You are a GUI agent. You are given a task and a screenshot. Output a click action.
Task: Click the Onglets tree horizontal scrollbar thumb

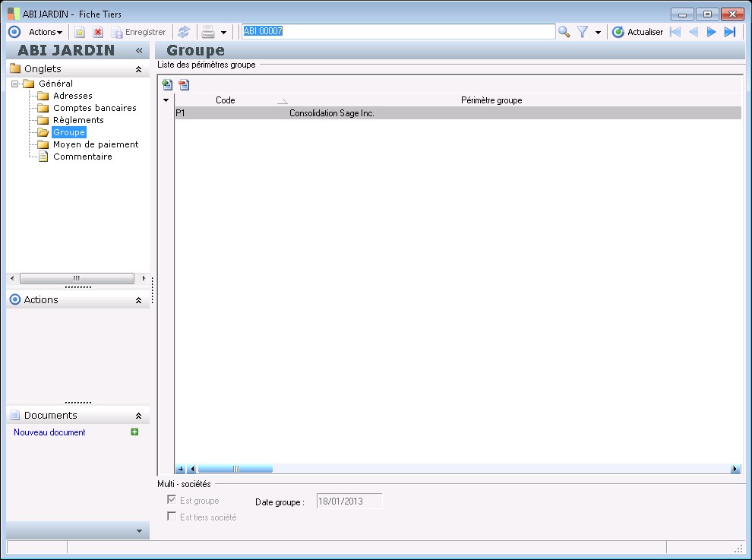(x=77, y=278)
